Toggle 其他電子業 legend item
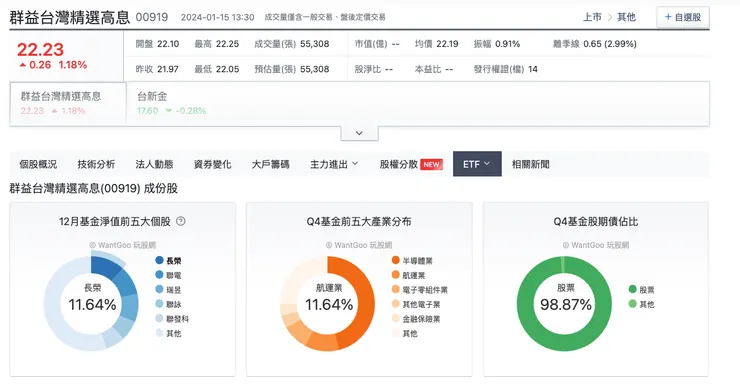The image size is (740, 389). (416, 304)
